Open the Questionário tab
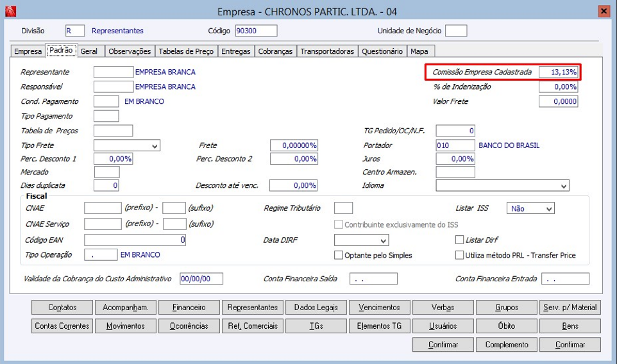 coord(382,51)
